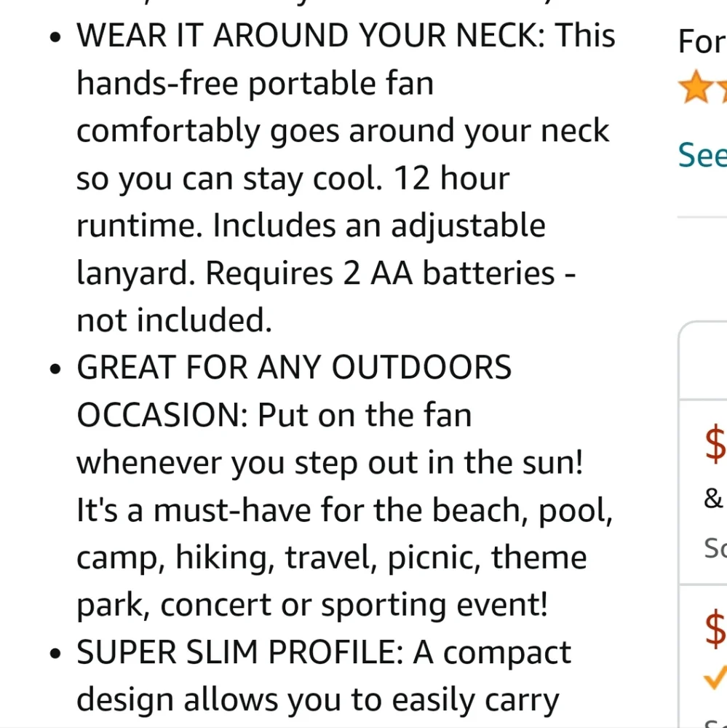
Task: Click the "SUPER SLIM PROFILE" heading text
Action: [x=240, y=653]
